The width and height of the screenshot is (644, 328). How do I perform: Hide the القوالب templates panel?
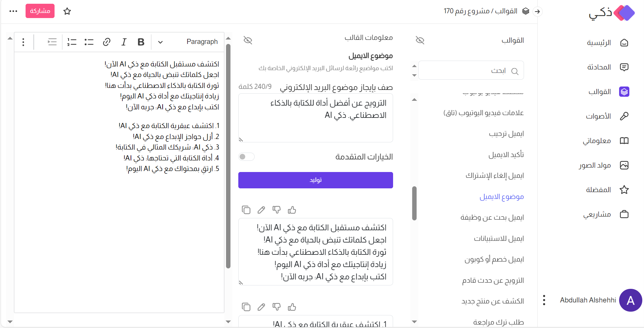pos(420,40)
